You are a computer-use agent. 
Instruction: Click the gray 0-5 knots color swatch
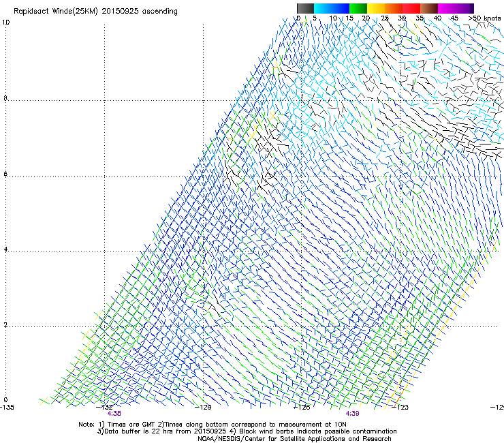pyautogui.click(x=305, y=8)
